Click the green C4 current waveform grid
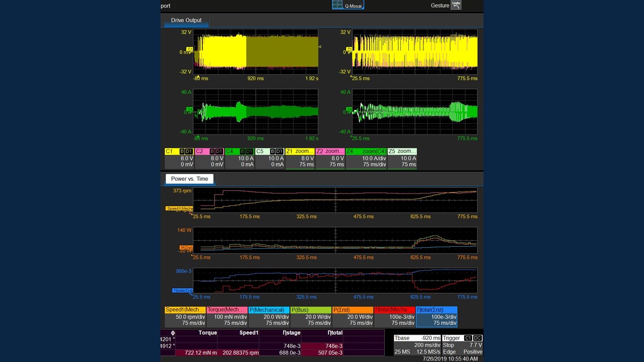 255,112
